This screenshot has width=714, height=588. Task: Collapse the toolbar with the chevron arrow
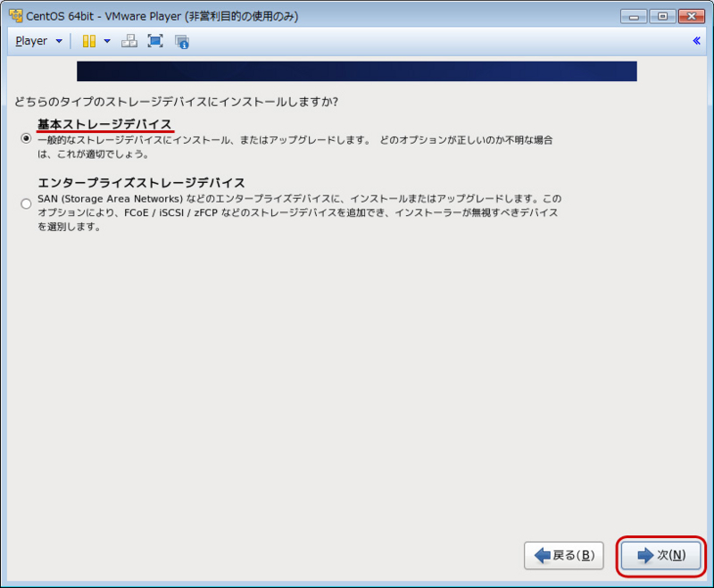pyautogui.click(x=696, y=40)
